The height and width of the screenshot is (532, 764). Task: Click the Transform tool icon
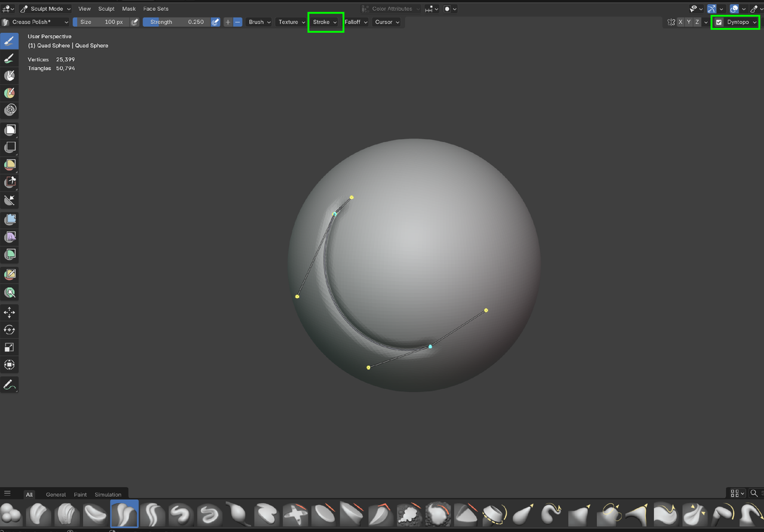[10, 365]
